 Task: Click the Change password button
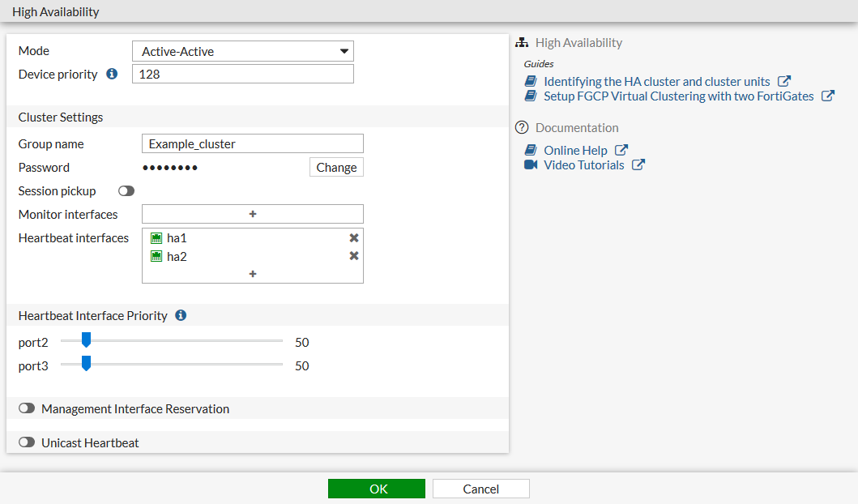click(336, 168)
